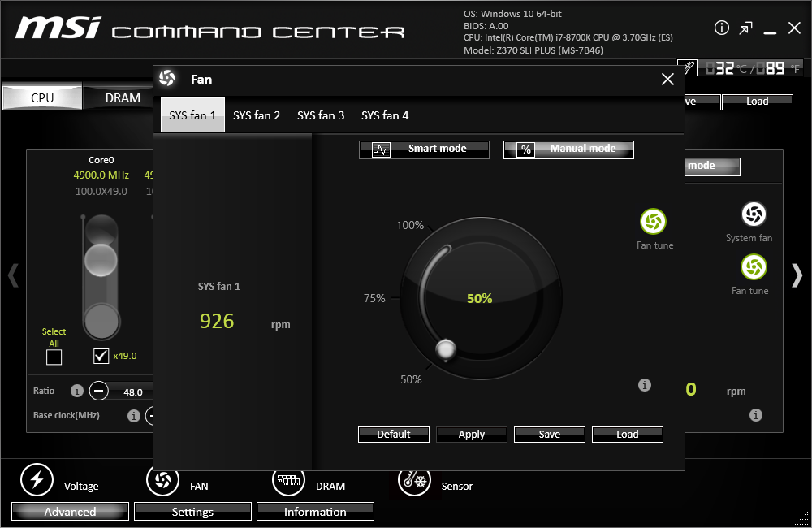Click the Fan tune icon in Fan dialog

(653, 222)
